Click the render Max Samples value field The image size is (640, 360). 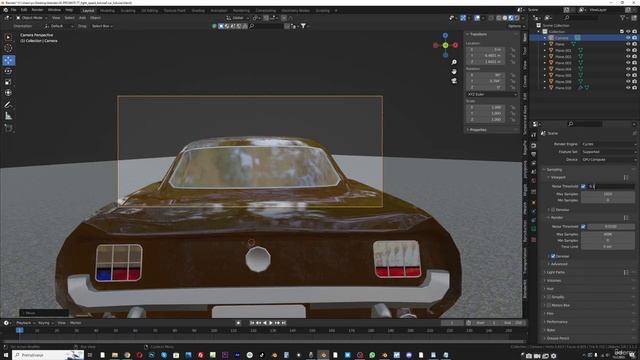(608, 234)
